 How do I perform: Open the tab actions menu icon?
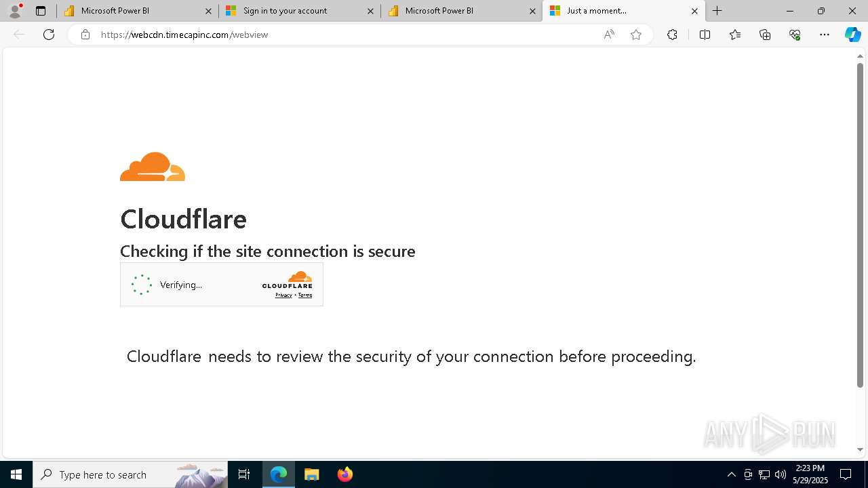41,11
